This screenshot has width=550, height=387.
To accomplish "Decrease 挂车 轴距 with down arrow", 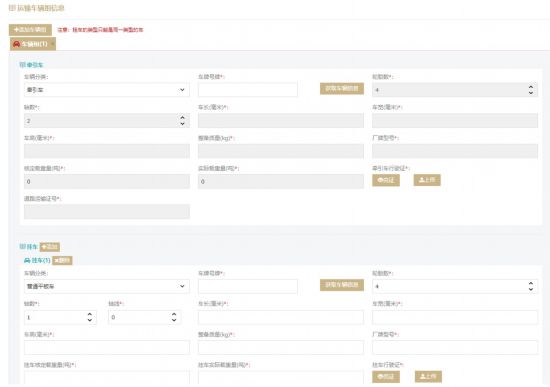I will (174, 320).
